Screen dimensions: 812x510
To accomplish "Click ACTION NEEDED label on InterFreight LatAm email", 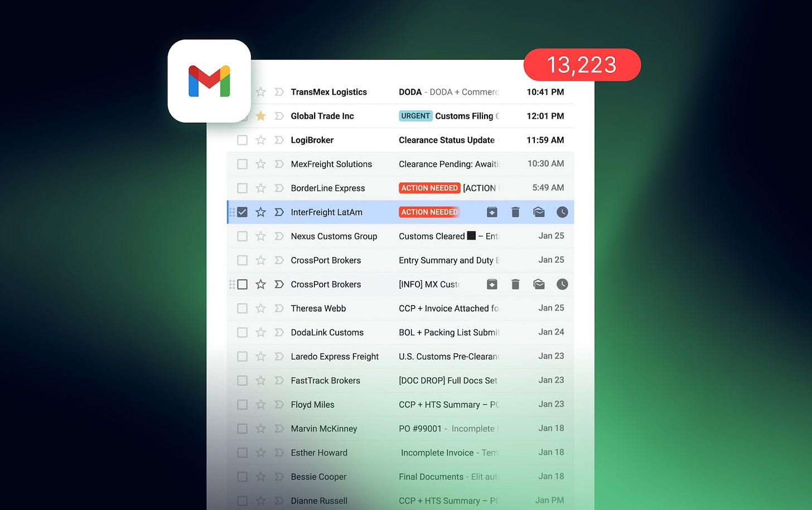I will [x=429, y=212].
